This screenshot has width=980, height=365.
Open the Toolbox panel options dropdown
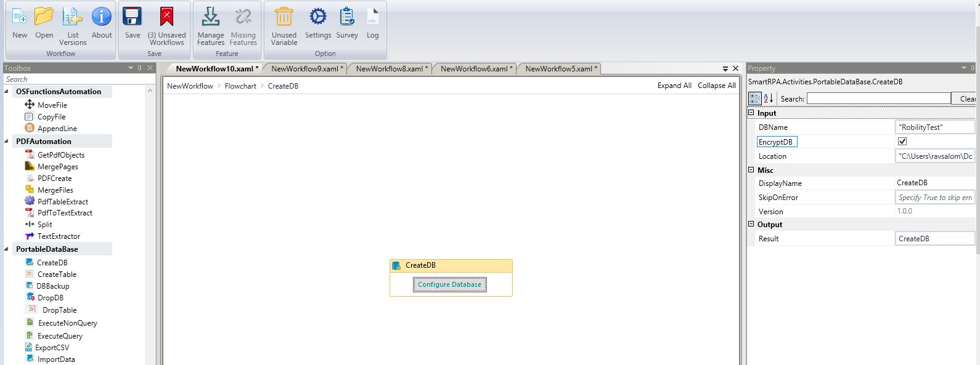[130, 68]
